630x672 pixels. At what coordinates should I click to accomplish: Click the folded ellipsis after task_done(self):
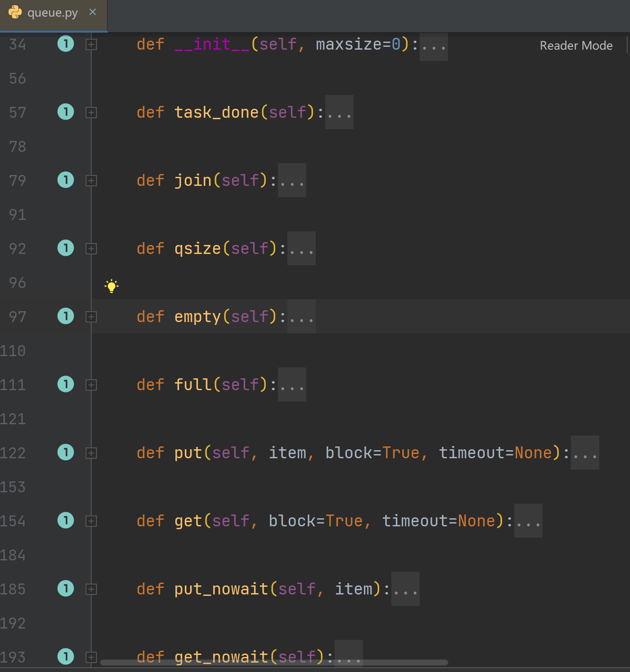point(339,112)
